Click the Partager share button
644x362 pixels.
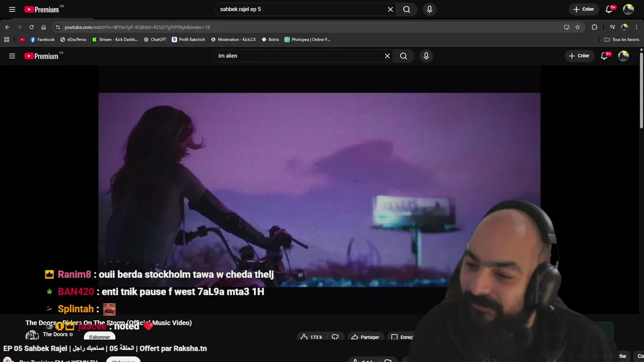365,337
